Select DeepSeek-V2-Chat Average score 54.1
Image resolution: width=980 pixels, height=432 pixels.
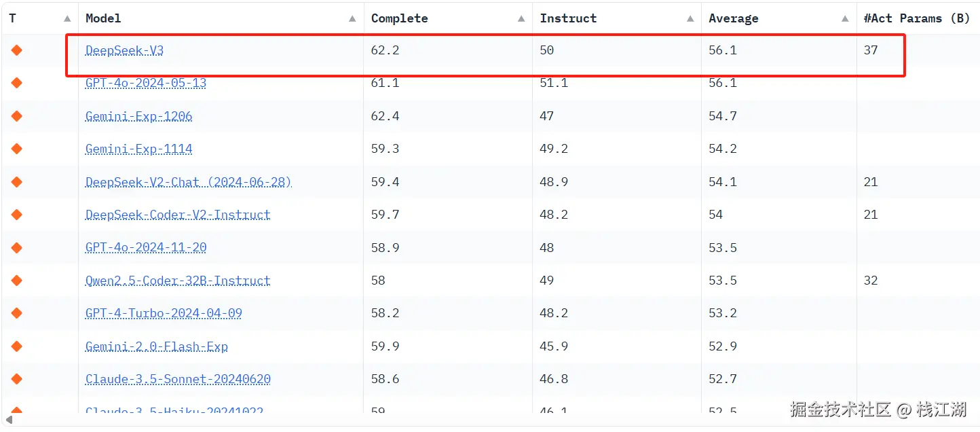pyautogui.click(x=723, y=182)
